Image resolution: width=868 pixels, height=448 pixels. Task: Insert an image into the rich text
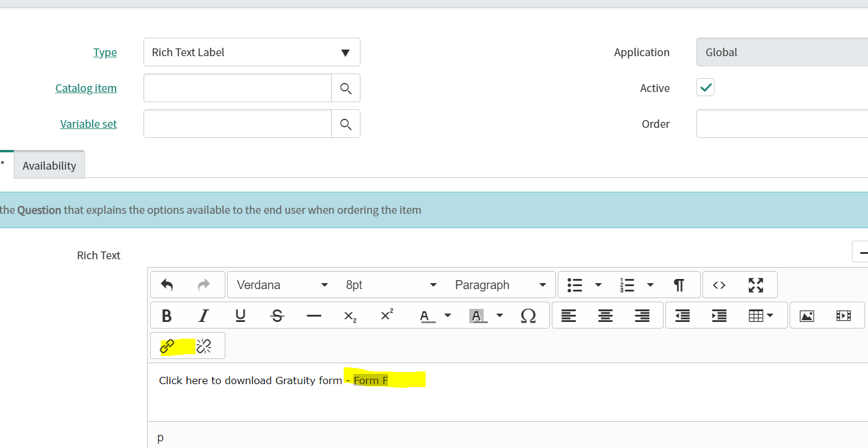click(806, 315)
